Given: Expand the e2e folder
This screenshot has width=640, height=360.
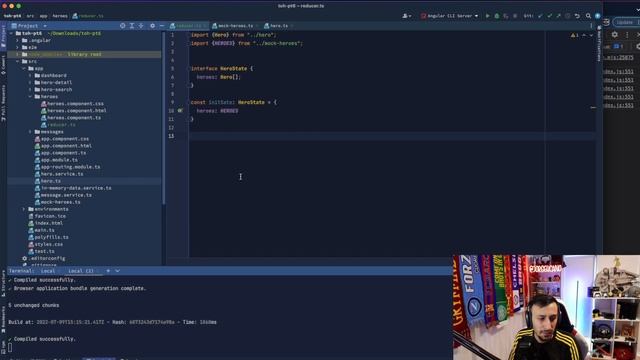Looking at the screenshot, I should tap(18, 47).
